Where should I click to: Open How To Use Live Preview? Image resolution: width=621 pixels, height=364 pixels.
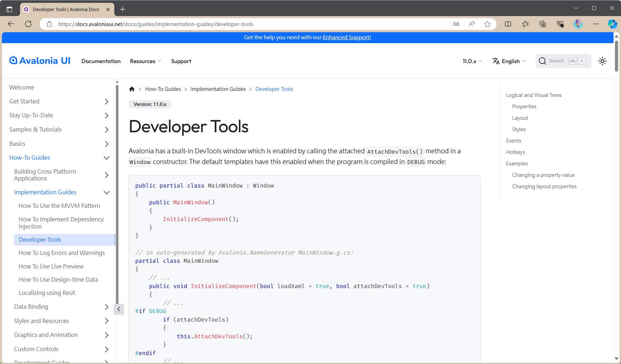coord(51,266)
